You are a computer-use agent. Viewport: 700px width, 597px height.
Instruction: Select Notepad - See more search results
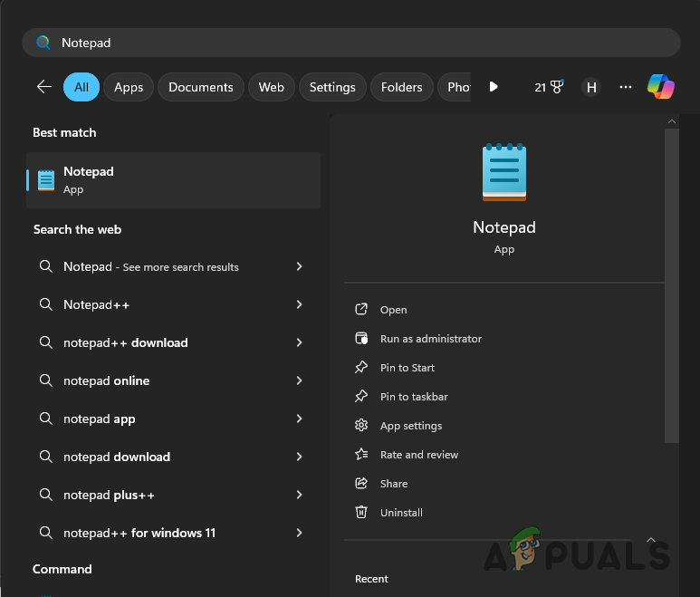pos(173,266)
